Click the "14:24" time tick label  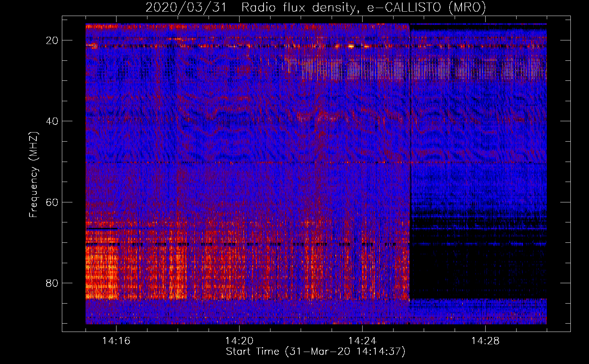pyautogui.click(x=362, y=341)
